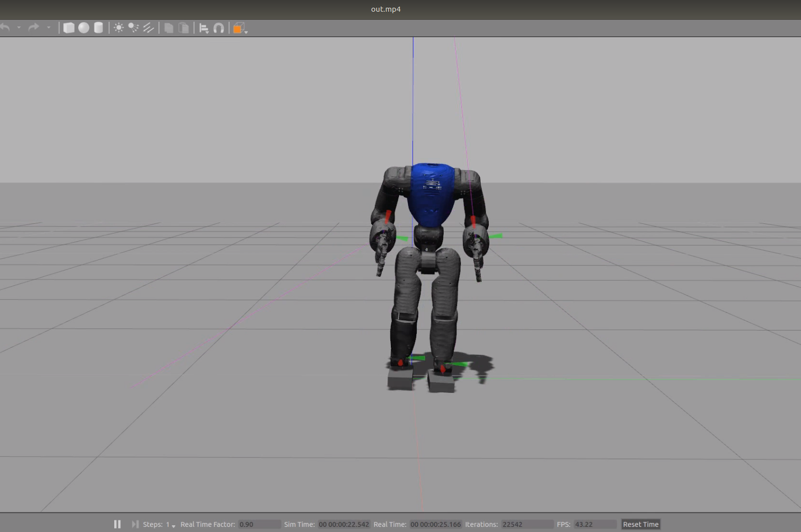Open the Align tool
The height and width of the screenshot is (532, 801).
204,28
